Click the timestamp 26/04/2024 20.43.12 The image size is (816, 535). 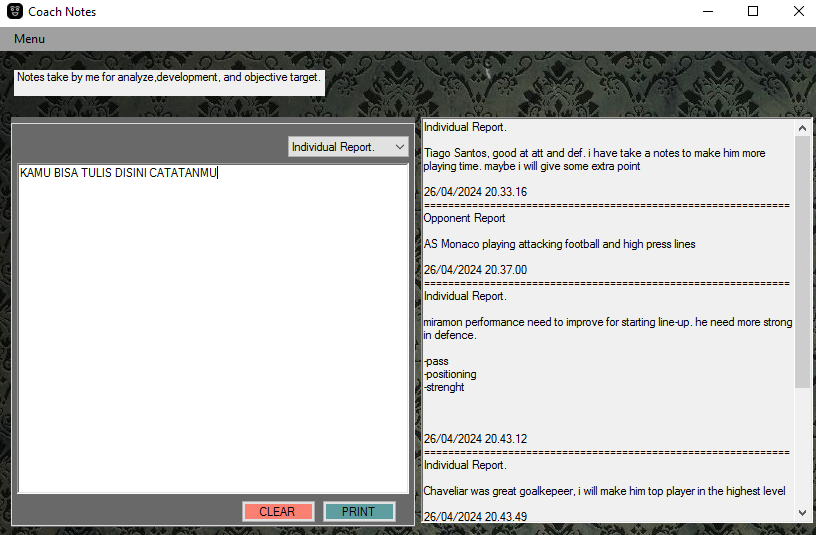tap(475, 439)
